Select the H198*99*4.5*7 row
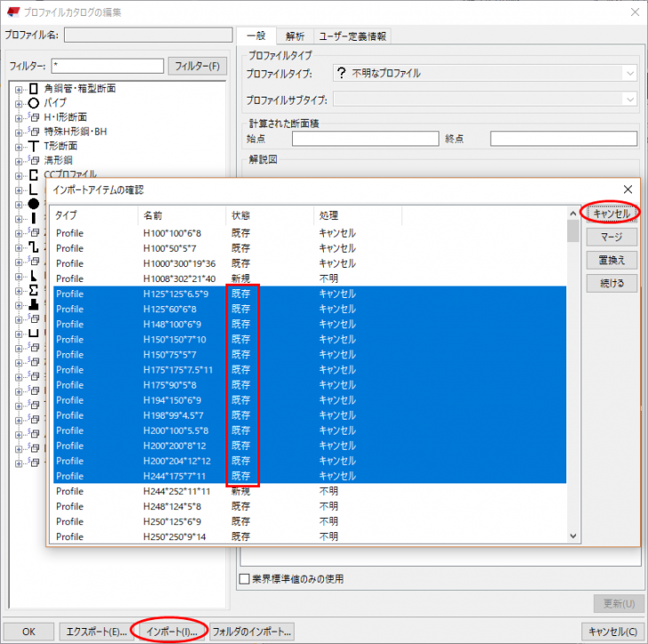Image resolution: width=648 pixels, height=644 pixels. [x=310, y=415]
